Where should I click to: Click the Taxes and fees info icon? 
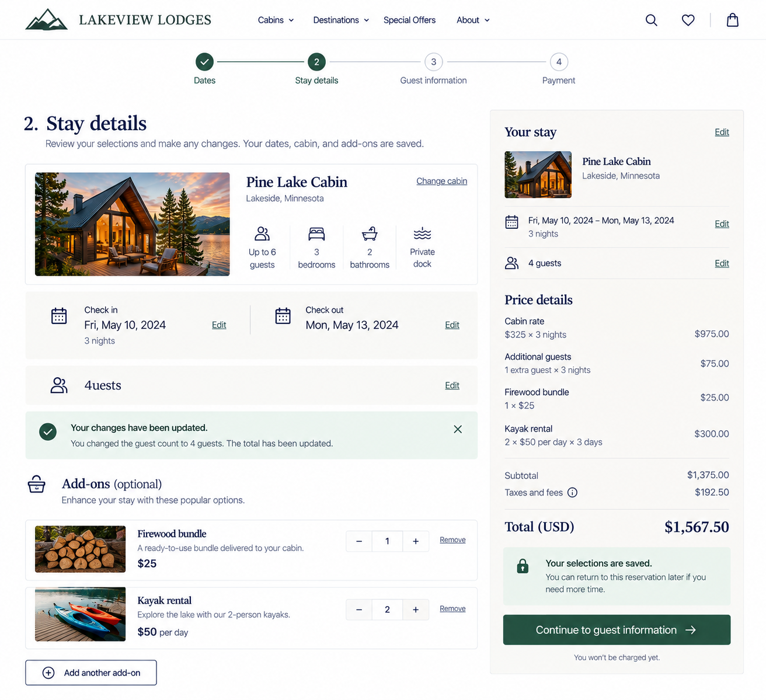click(573, 492)
